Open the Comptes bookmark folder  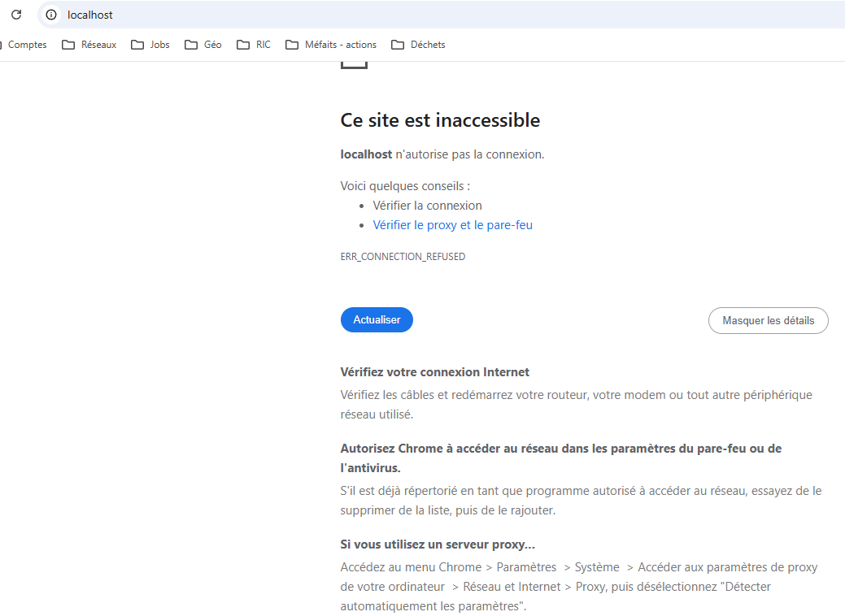tap(24, 45)
